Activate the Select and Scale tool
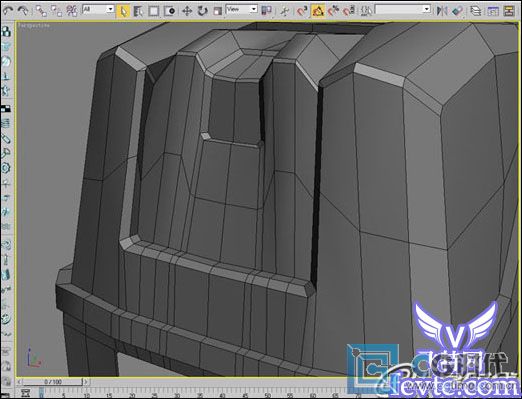The height and width of the screenshot is (399, 522). click(217, 11)
